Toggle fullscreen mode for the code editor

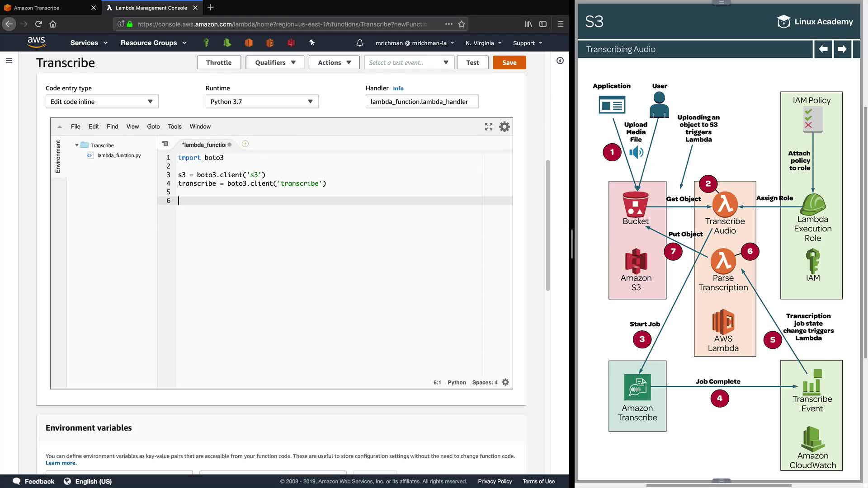tap(488, 127)
